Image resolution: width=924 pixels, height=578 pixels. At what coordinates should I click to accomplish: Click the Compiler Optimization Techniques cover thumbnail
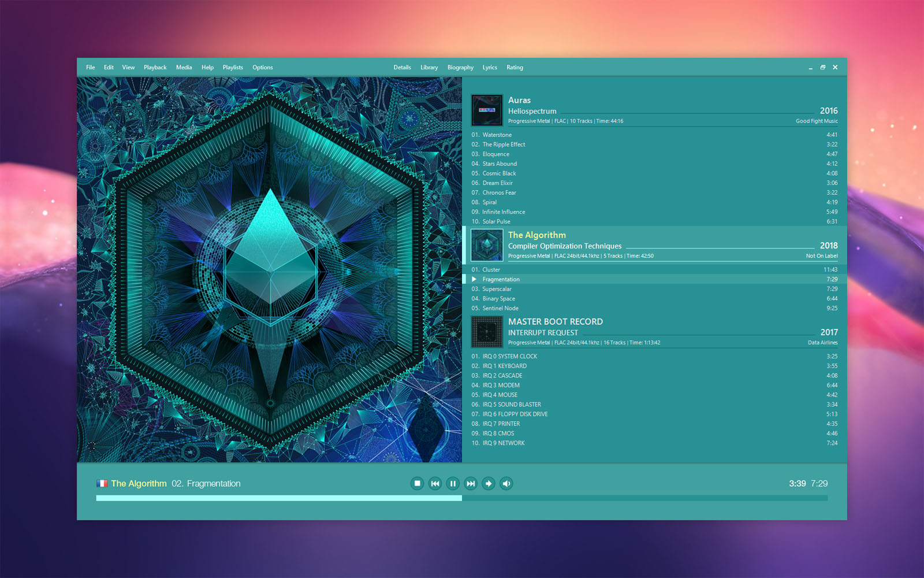pyautogui.click(x=487, y=245)
